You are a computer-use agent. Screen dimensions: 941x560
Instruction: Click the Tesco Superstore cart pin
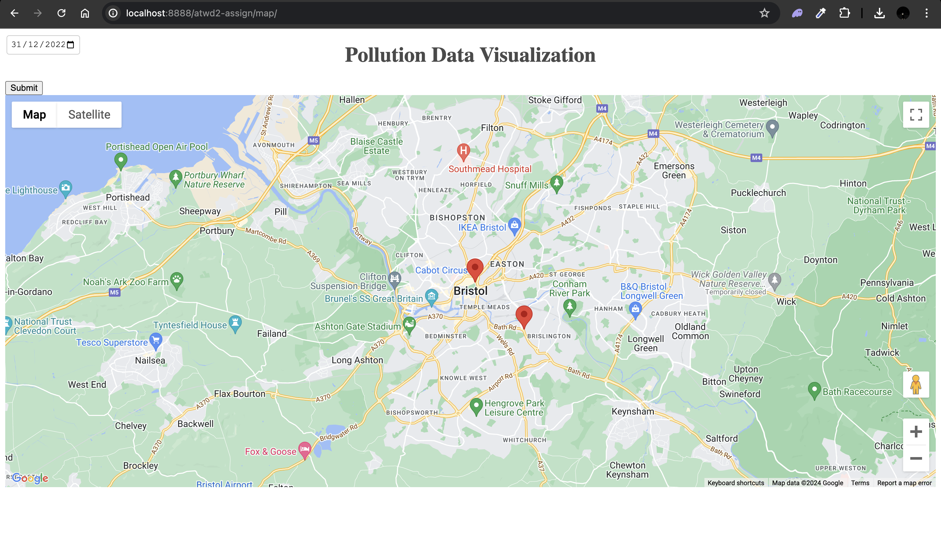(156, 341)
